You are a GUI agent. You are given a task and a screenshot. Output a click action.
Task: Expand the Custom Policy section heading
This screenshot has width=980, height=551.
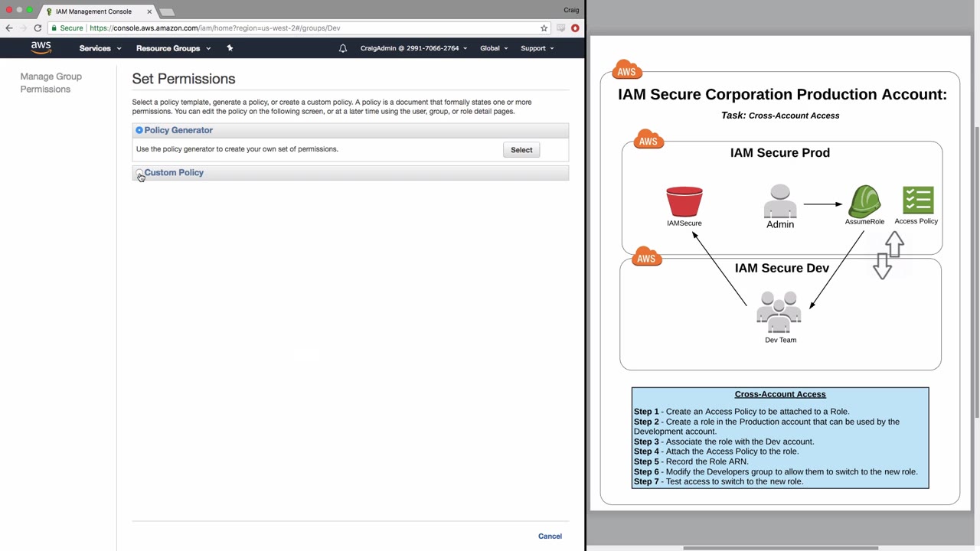point(174,173)
